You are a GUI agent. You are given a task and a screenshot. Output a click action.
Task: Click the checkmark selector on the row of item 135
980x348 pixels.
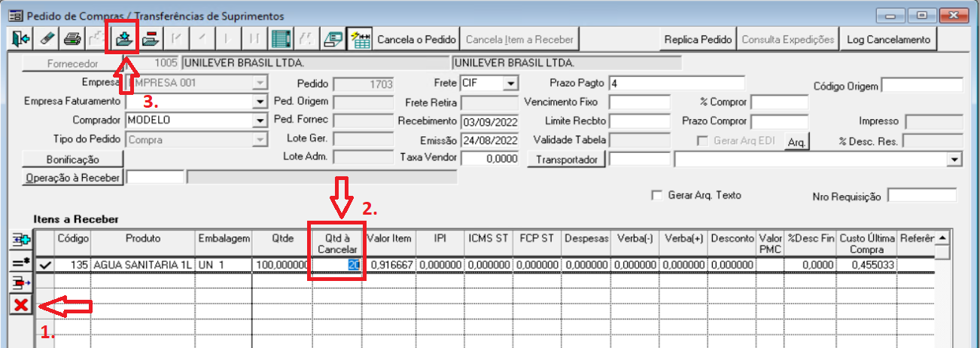(45, 264)
